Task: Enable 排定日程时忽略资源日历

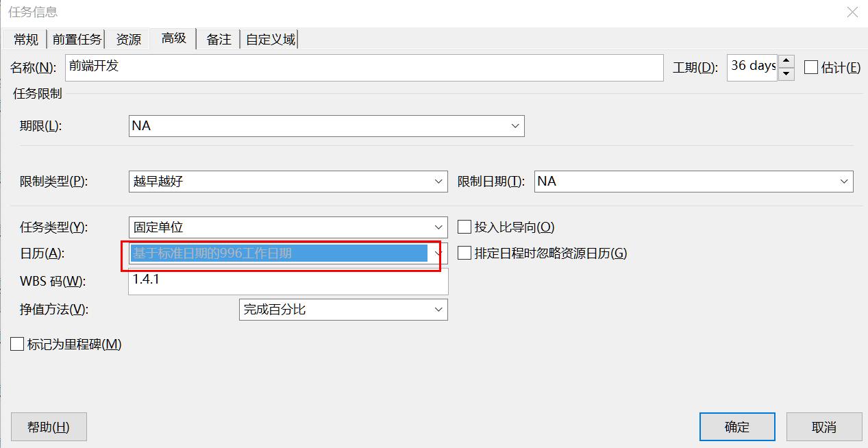Action: click(464, 253)
